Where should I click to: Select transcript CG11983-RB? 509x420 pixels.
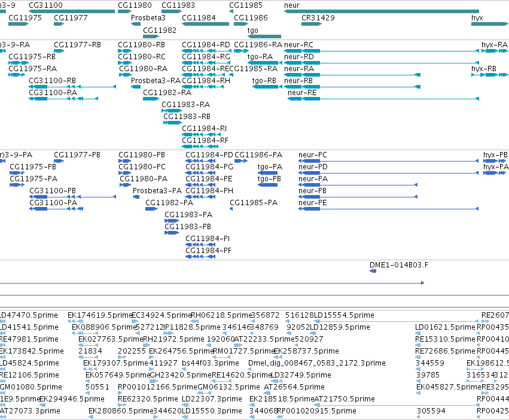[x=187, y=116]
